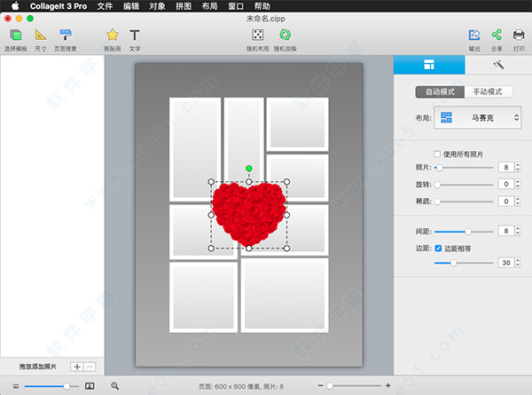
Task: Switch to the layout panel tab
Action: pyautogui.click(x=429, y=65)
